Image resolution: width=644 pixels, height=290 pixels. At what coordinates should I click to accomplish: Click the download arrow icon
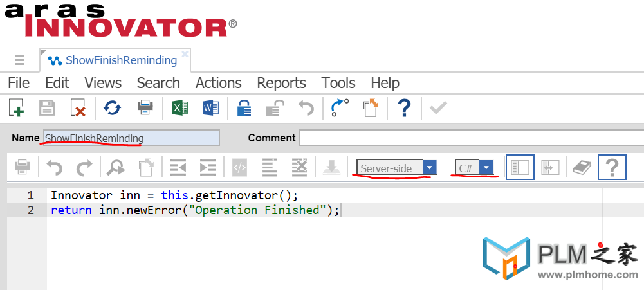(331, 167)
